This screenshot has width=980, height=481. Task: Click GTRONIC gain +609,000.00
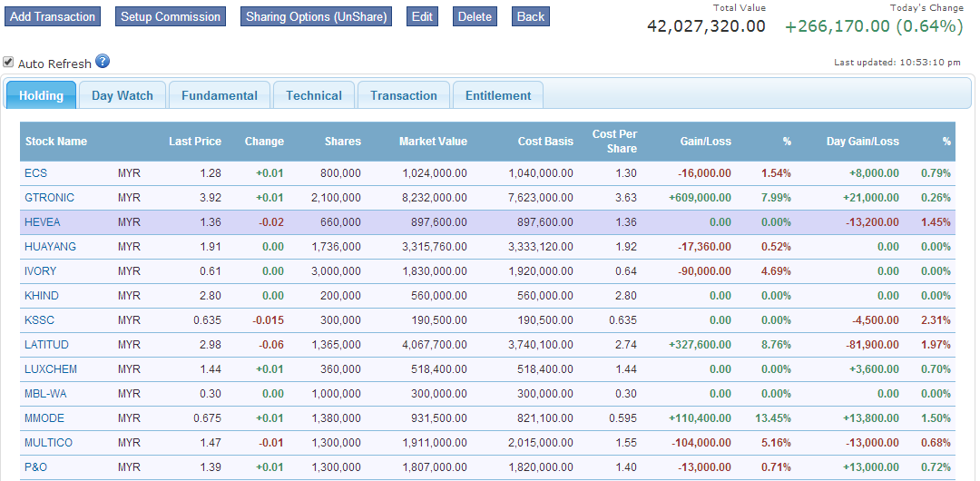pyautogui.click(x=700, y=198)
